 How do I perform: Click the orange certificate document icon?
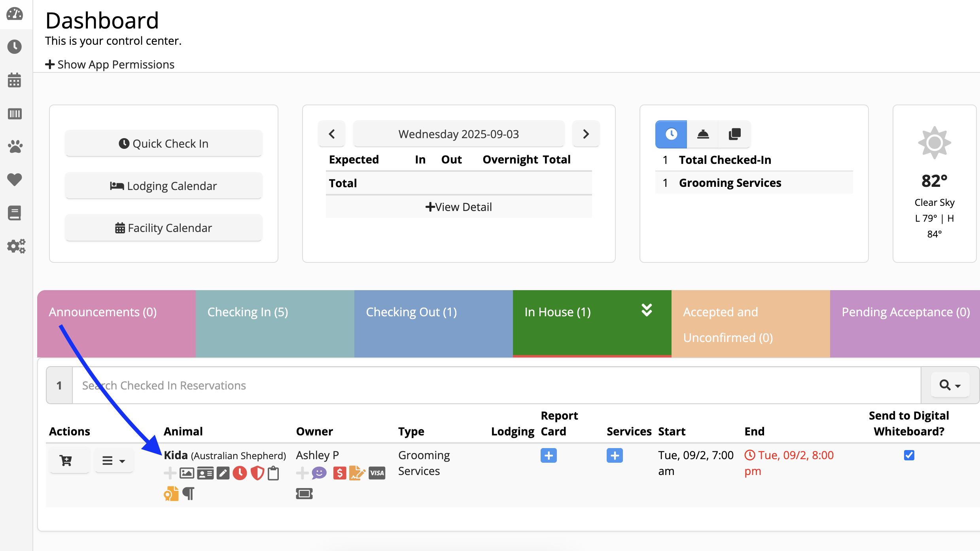[x=171, y=494]
